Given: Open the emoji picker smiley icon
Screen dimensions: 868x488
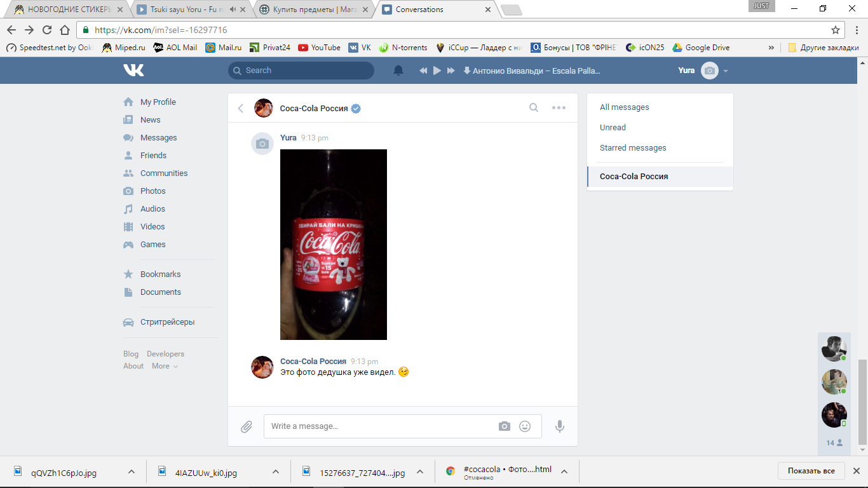Looking at the screenshot, I should pos(525,426).
